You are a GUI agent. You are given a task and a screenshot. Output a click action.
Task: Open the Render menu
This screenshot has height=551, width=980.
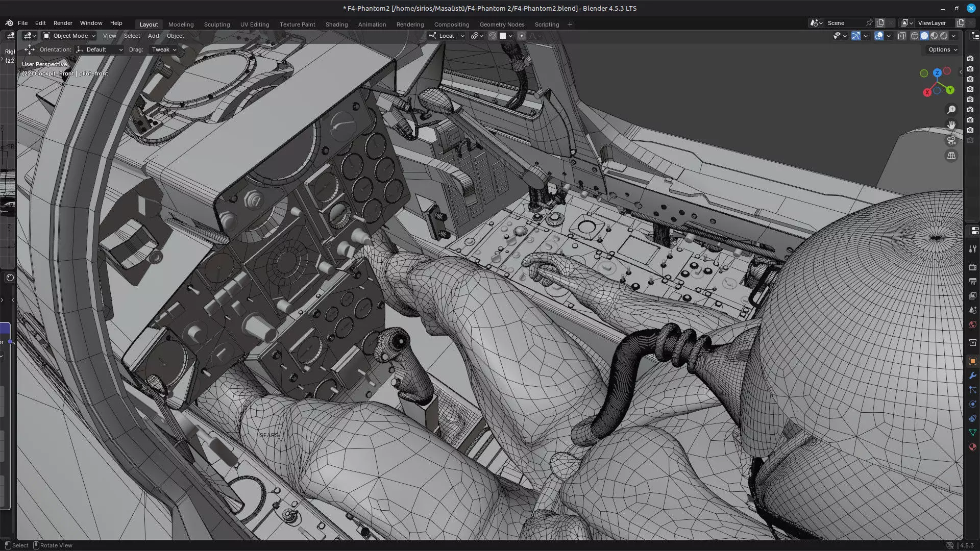pyautogui.click(x=63, y=23)
